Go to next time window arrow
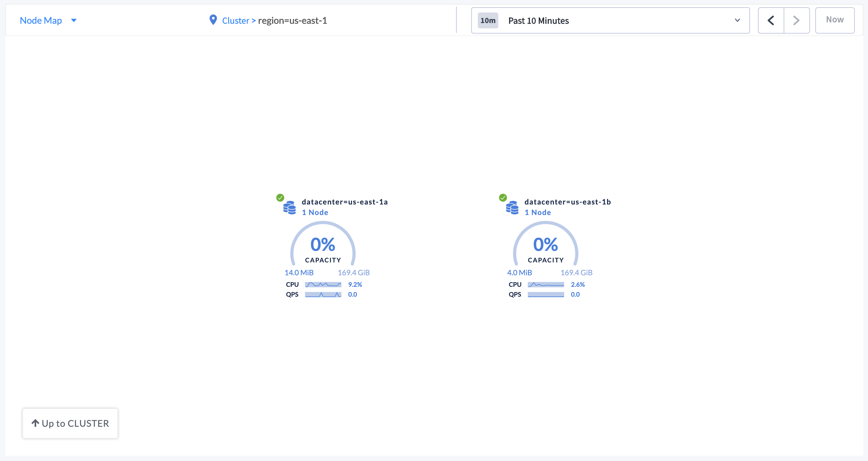Viewport: 868px width, 461px height. click(x=796, y=20)
